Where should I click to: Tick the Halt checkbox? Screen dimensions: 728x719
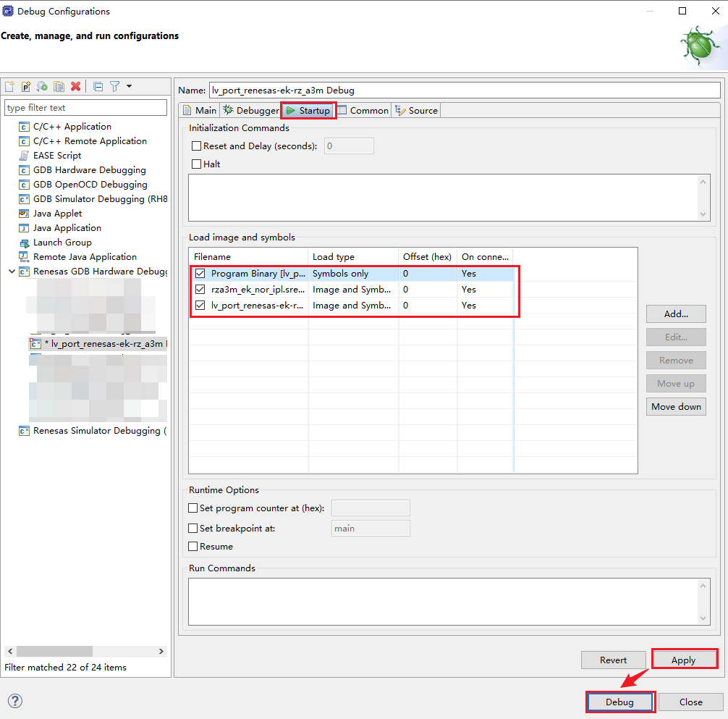pos(196,164)
